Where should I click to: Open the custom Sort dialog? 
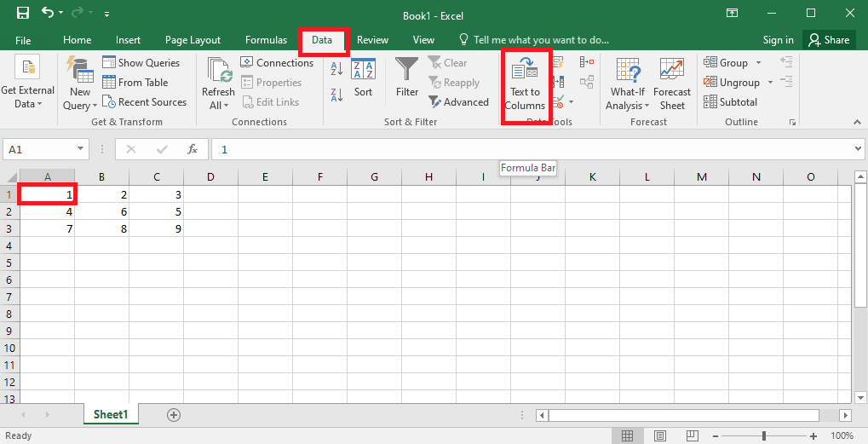[x=363, y=78]
